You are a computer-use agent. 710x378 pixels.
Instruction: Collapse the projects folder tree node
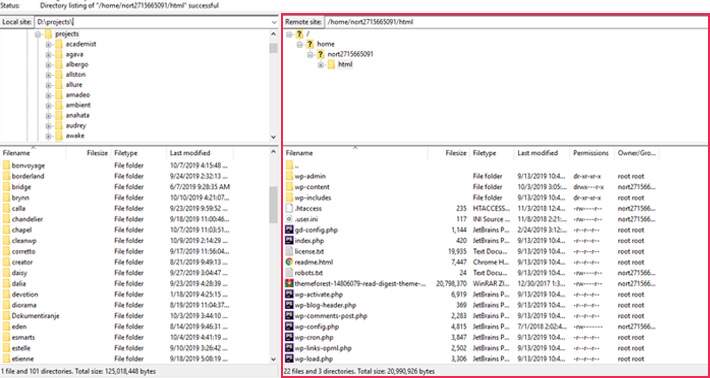38,34
